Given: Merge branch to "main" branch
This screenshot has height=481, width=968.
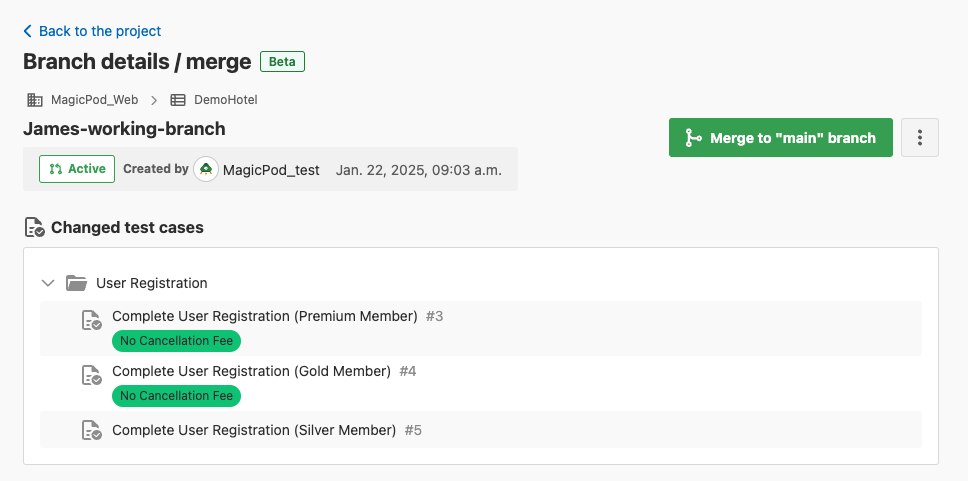Looking at the screenshot, I should click(780, 138).
